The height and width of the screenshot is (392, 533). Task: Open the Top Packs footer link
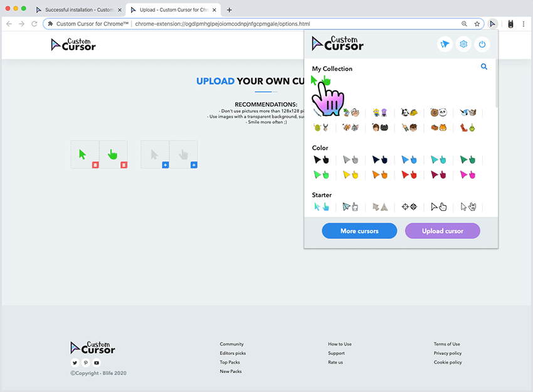pos(230,363)
